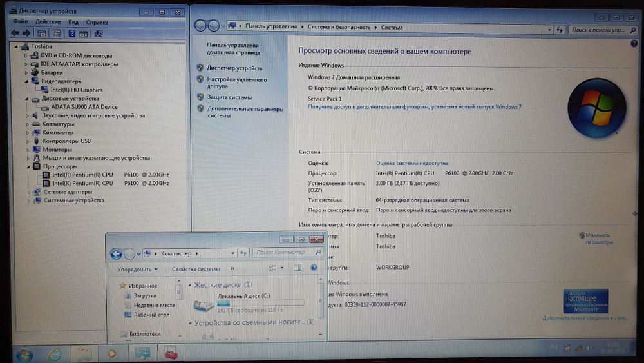Open Защита системы link
Screen dimensions: 644x363
pos(229,97)
